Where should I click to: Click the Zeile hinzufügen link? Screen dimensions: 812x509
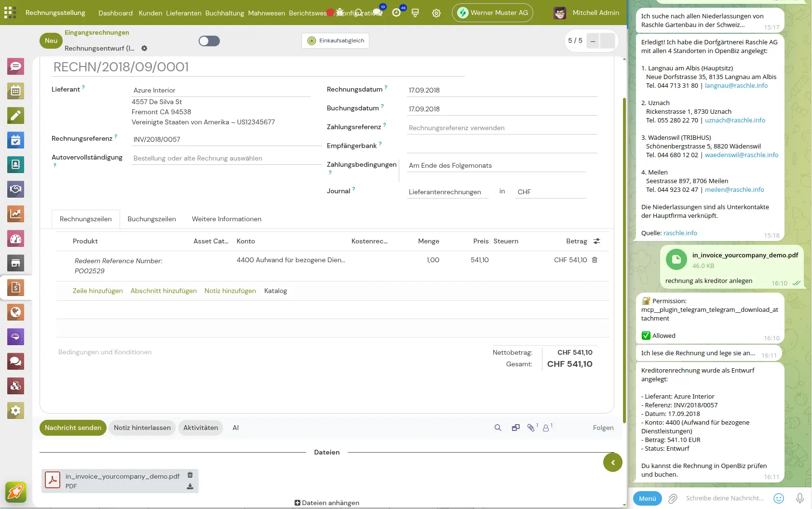97,291
